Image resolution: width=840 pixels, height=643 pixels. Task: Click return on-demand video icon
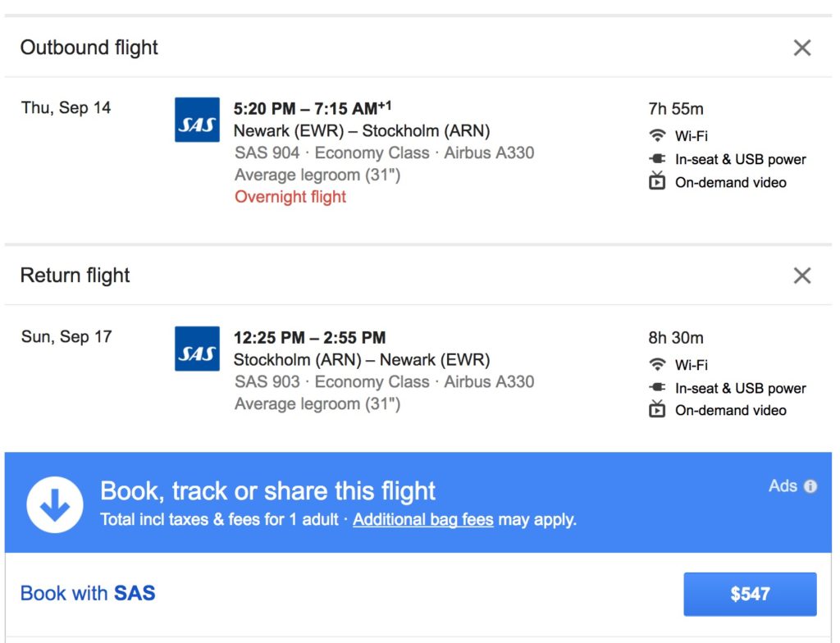tap(657, 410)
